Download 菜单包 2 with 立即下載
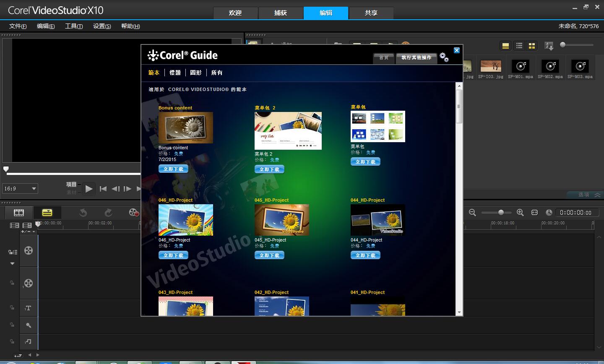The image size is (604, 364). click(x=269, y=169)
